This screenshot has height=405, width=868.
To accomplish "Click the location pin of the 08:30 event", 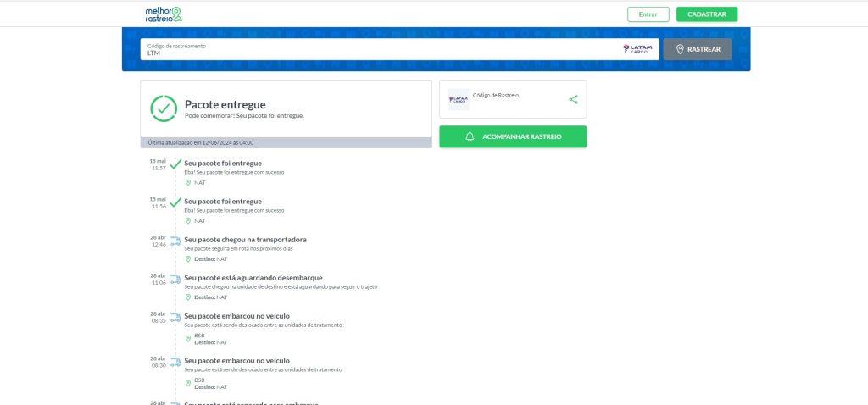I will (187, 384).
